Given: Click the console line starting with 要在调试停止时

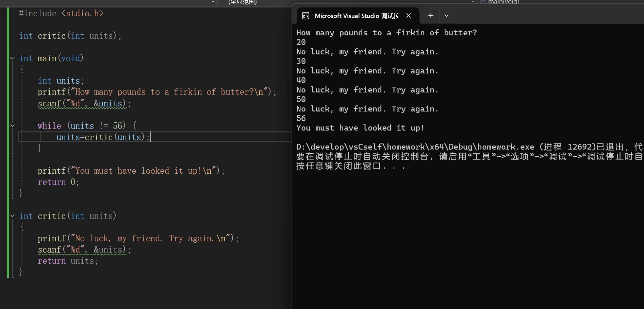Looking at the screenshot, I should click(x=470, y=156).
